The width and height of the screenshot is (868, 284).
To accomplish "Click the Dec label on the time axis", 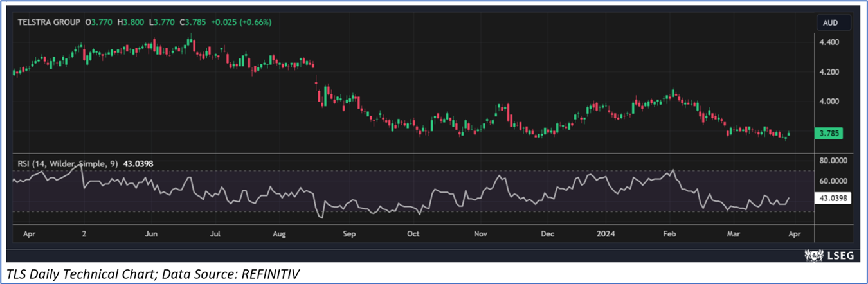I will pyautogui.click(x=547, y=235).
